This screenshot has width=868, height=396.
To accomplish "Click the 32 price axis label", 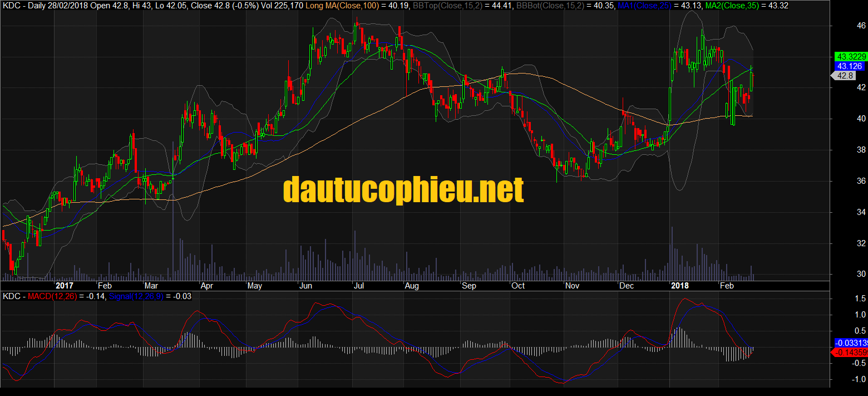I will click(x=861, y=243).
